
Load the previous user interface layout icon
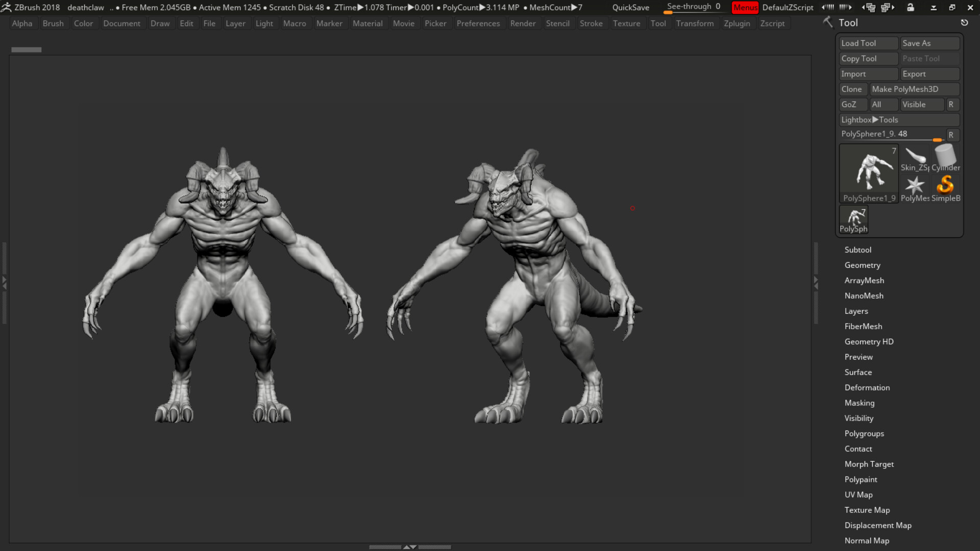pos(868,7)
